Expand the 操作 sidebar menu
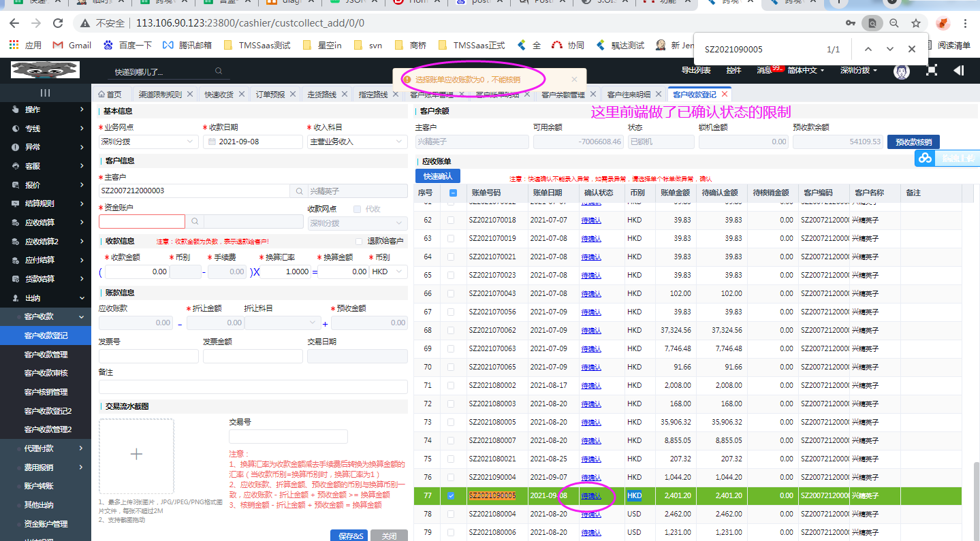The width and height of the screenshot is (980, 541). (46, 109)
